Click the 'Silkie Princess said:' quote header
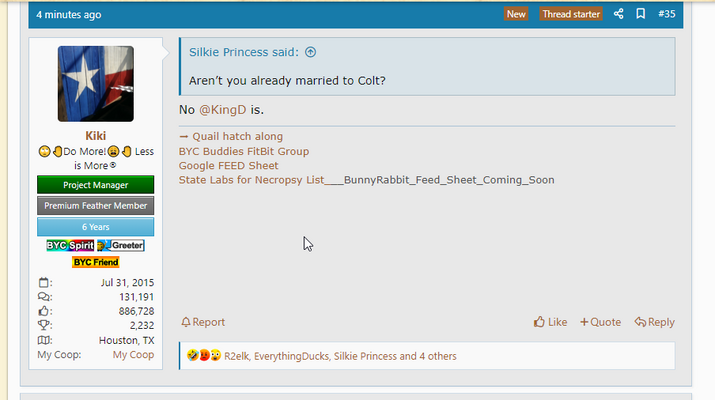This screenshot has width=715, height=400. (x=244, y=52)
